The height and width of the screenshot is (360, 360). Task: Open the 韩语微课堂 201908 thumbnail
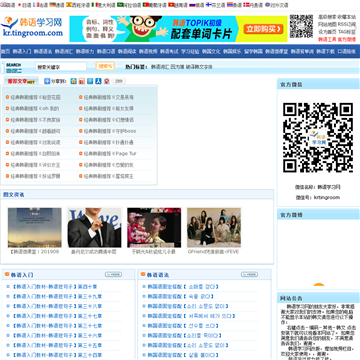pos(35,228)
